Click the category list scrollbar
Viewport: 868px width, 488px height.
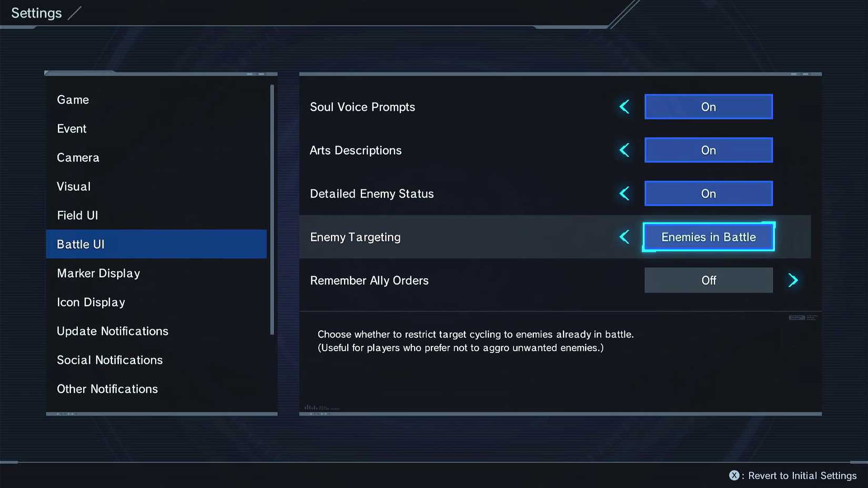click(x=272, y=210)
